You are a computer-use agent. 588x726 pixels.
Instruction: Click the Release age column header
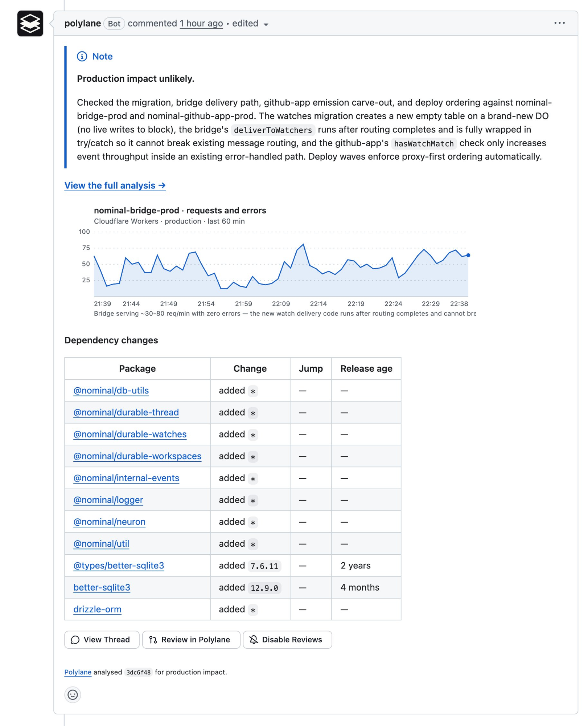[x=366, y=368]
